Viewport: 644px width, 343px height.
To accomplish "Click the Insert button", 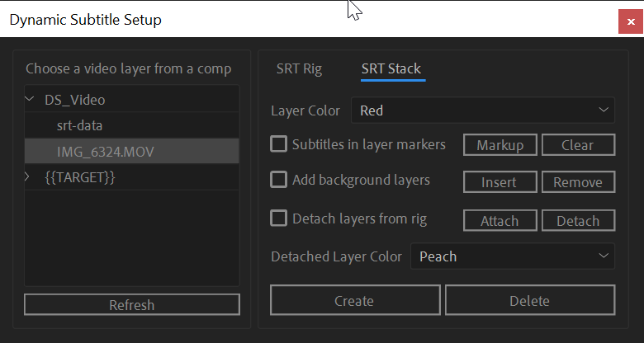I will pyautogui.click(x=500, y=181).
